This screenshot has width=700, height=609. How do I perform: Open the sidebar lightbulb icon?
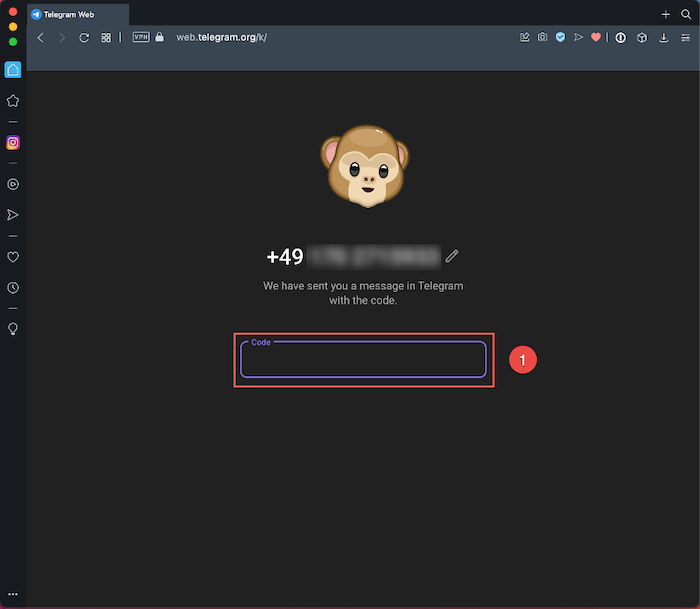[13, 329]
